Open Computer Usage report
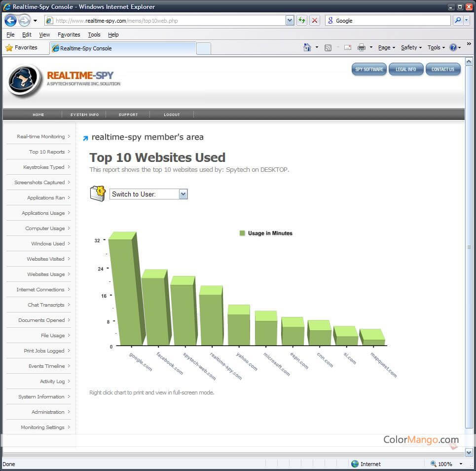This screenshot has width=476, height=471. click(x=45, y=228)
